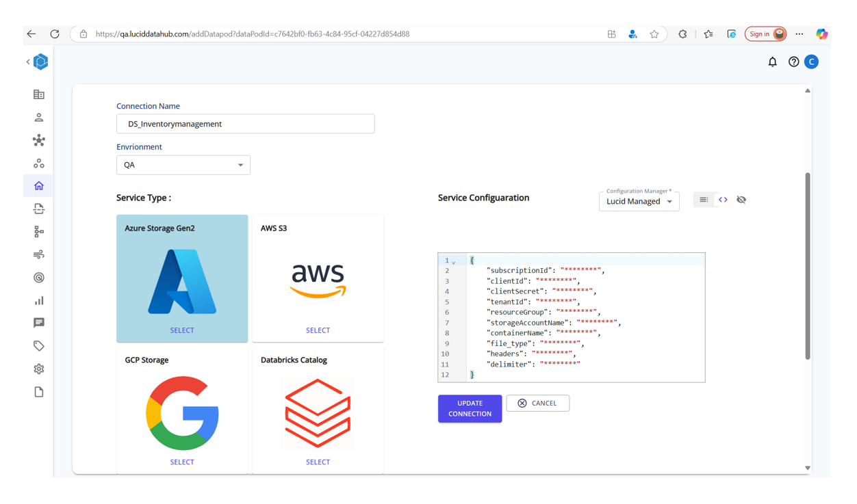The height and width of the screenshot is (504, 857).
Task: Open the Configuration Manager Lucid Managed dropdown
Action: pos(639,201)
